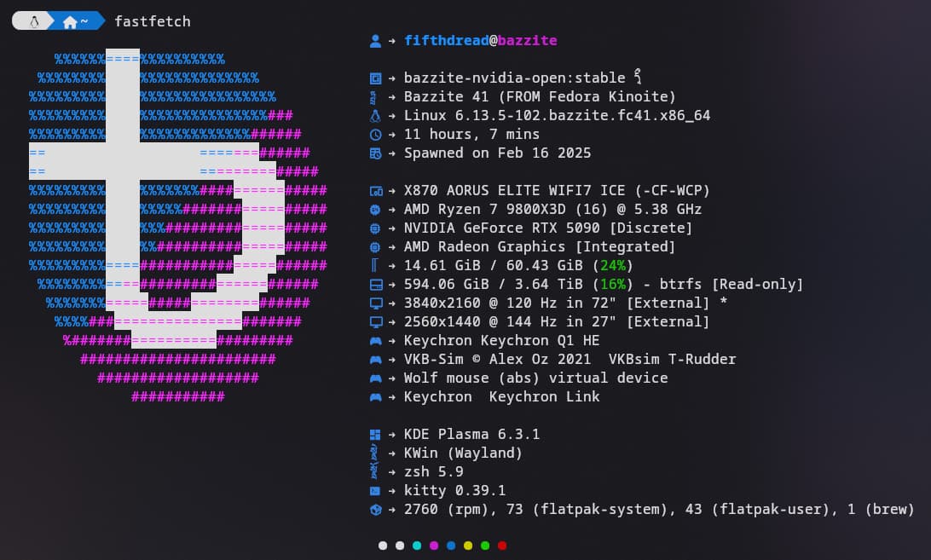Click the window manager icon beside KWin (Wayland)
931x560 pixels.
374,453
